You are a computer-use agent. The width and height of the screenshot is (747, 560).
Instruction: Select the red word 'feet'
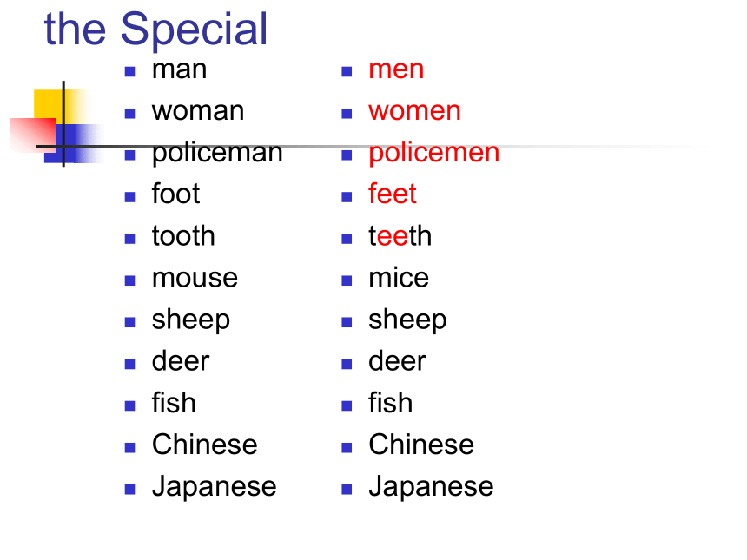tap(393, 194)
